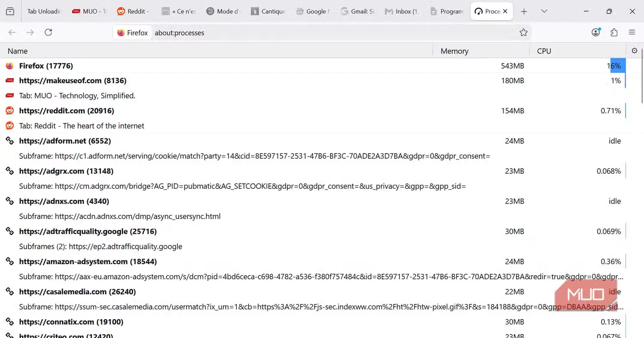This screenshot has width=644, height=338.
Task: Select the https://casalemedia.com (26240) row
Action: [x=313, y=292]
